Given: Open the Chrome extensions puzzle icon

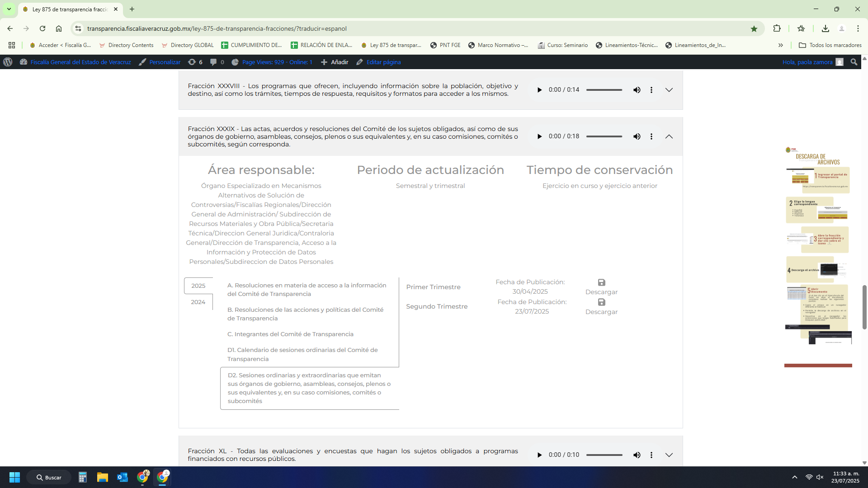Looking at the screenshot, I should 777,28.
